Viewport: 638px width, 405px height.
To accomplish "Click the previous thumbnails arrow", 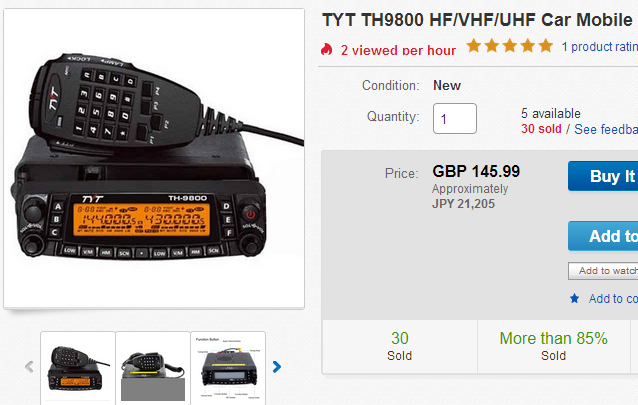I will pyautogui.click(x=29, y=367).
